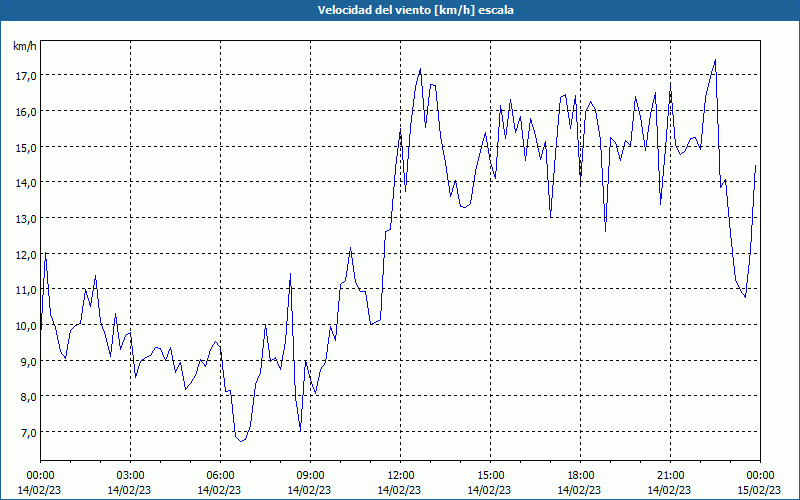Click the km/h unit label
The image size is (800, 500).
click(25, 46)
